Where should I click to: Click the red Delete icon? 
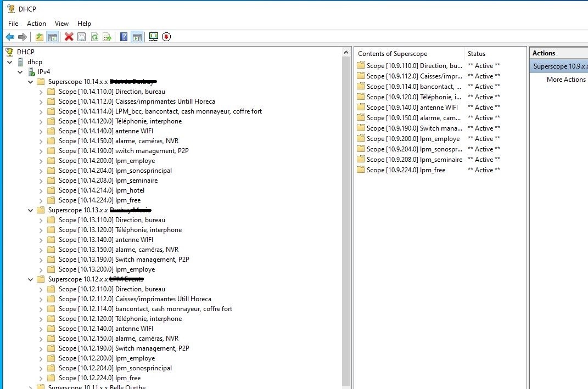click(x=68, y=37)
